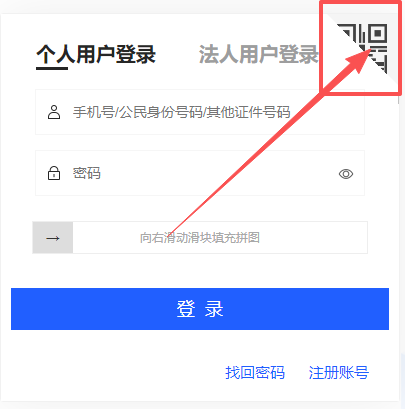The height and width of the screenshot is (409, 405).
Task: Click the padlock icon in password field
Action: click(54, 173)
